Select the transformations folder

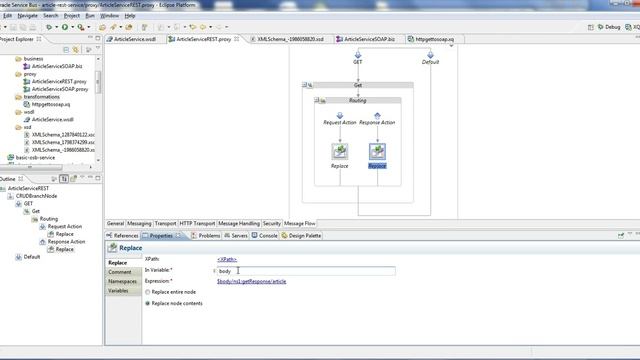(x=41, y=97)
